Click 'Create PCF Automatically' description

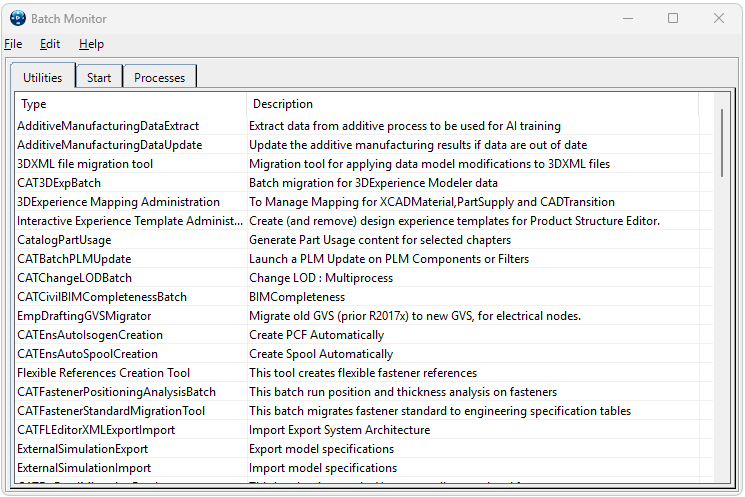pyautogui.click(x=316, y=335)
